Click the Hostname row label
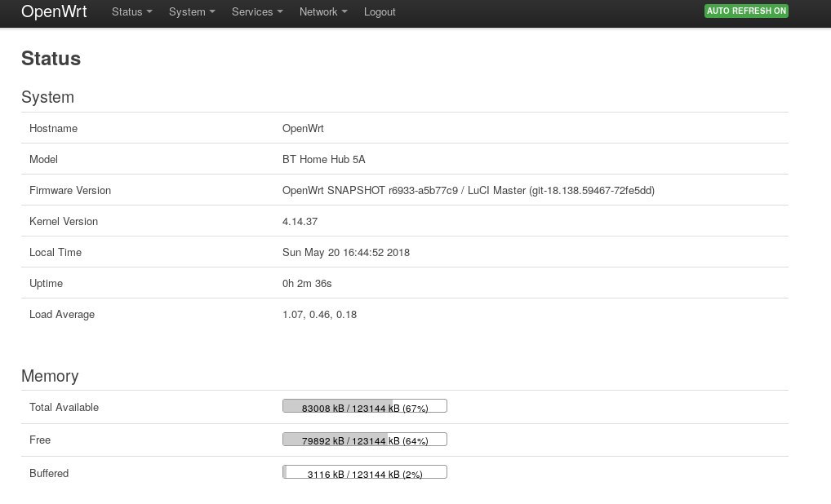Viewport: 831px width, 504px height. [54, 129]
